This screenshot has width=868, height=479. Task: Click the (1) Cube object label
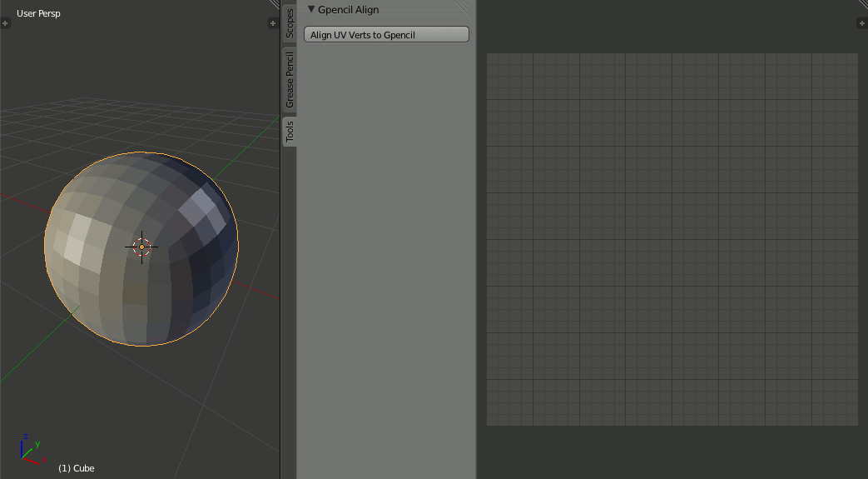(x=77, y=468)
